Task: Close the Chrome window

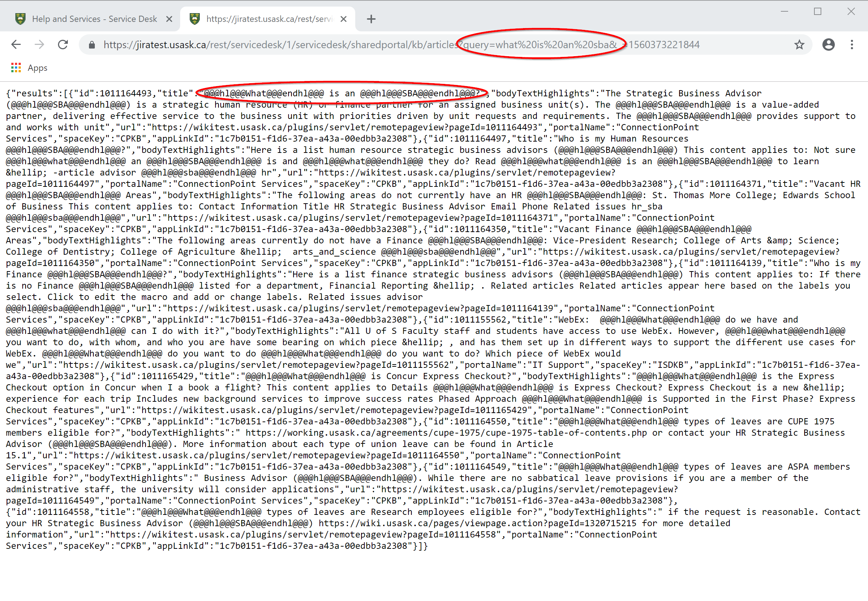Action: [851, 12]
